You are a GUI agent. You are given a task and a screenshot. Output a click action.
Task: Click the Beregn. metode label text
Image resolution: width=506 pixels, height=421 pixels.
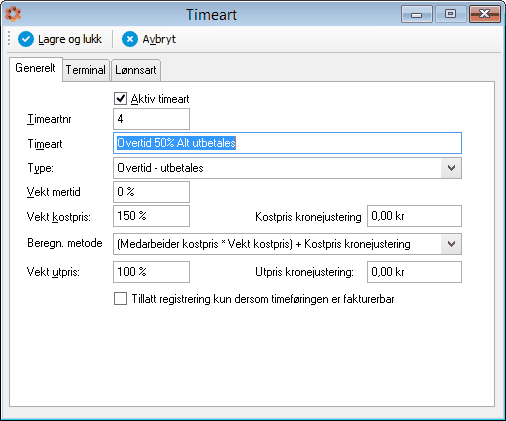click(65, 243)
